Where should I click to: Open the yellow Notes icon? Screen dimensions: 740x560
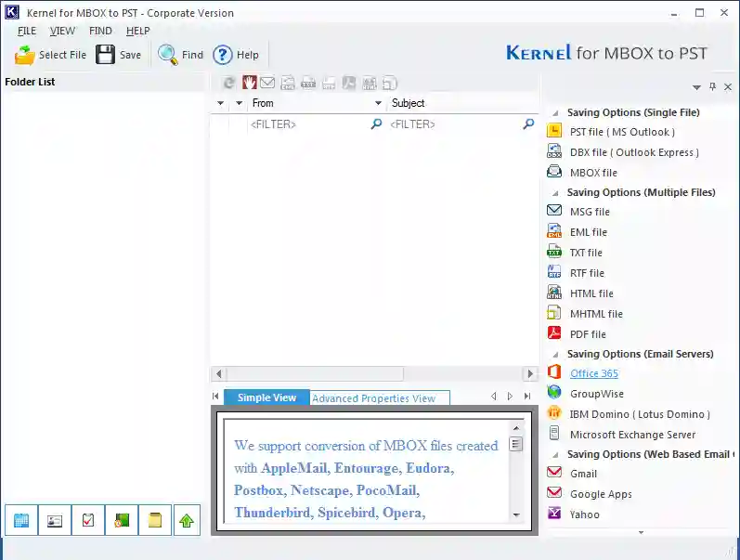click(x=155, y=520)
